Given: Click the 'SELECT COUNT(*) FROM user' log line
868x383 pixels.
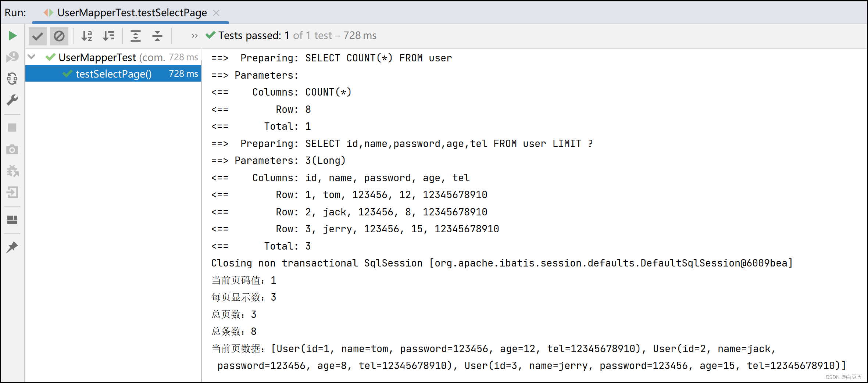Looking at the screenshot, I should [332, 58].
